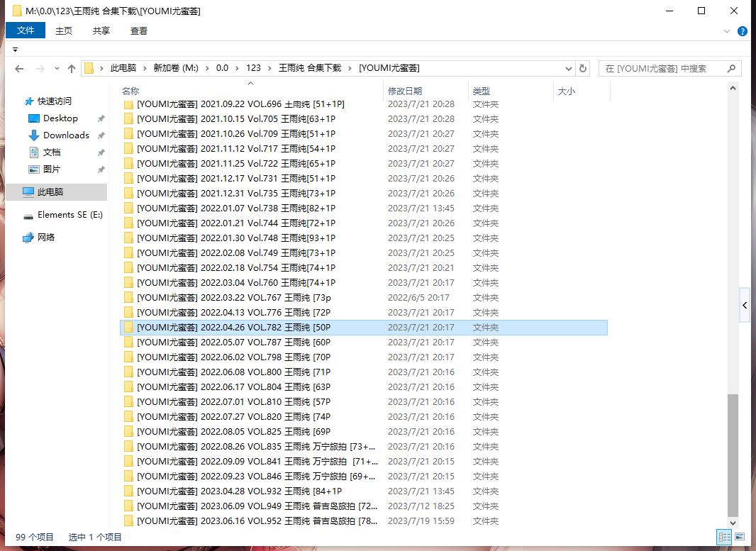Open the 文件 menu tab
The image size is (756, 551).
[x=26, y=30]
